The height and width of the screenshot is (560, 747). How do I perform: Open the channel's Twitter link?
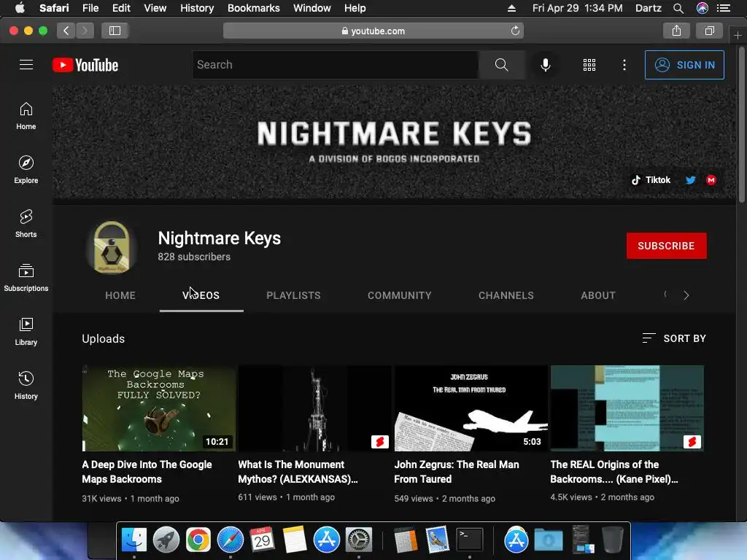pos(690,180)
